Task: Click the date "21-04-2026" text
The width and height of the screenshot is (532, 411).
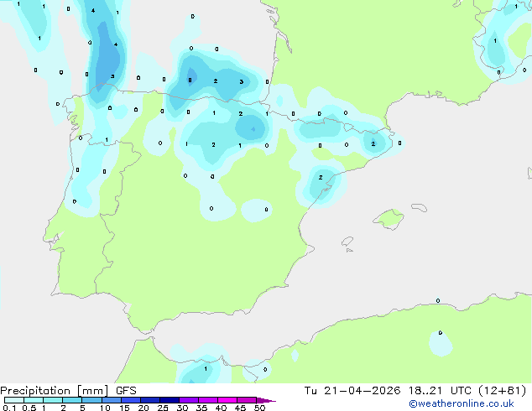Action: 362,391
